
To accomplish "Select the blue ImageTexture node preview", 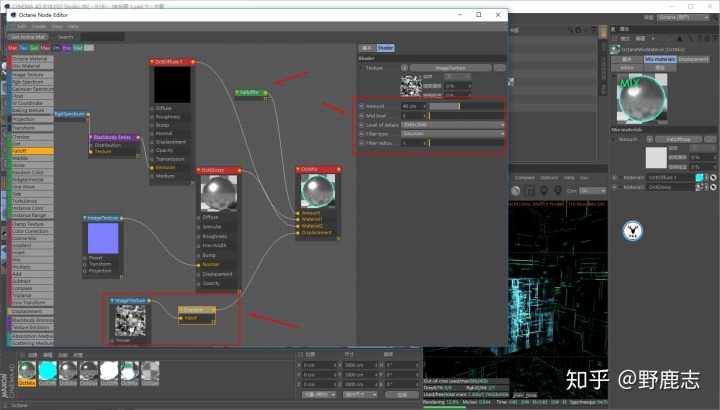I will click(x=103, y=238).
